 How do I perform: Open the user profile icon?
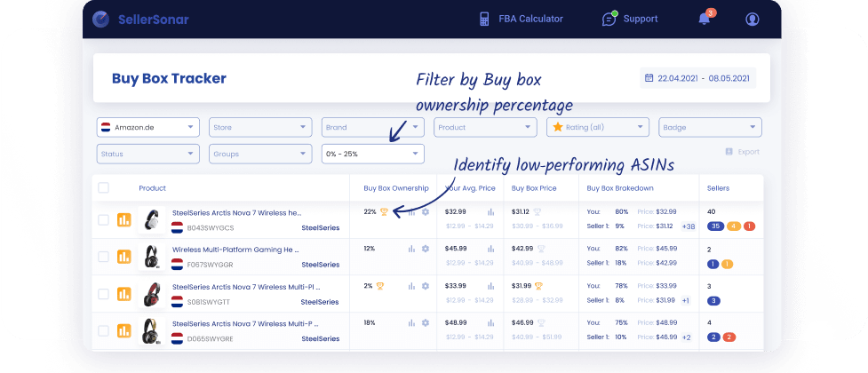coord(753,19)
